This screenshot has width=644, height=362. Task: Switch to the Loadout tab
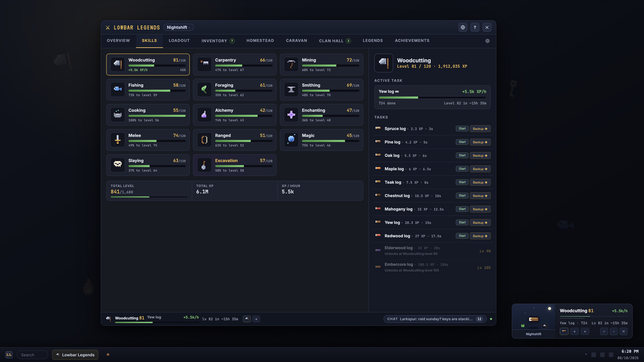(179, 41)
